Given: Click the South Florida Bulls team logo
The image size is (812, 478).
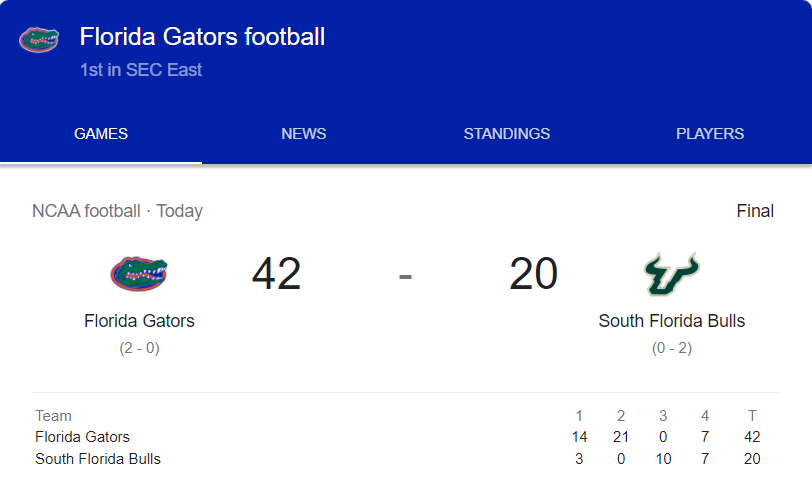Looking at the screenshot, I should click(671, 273).
